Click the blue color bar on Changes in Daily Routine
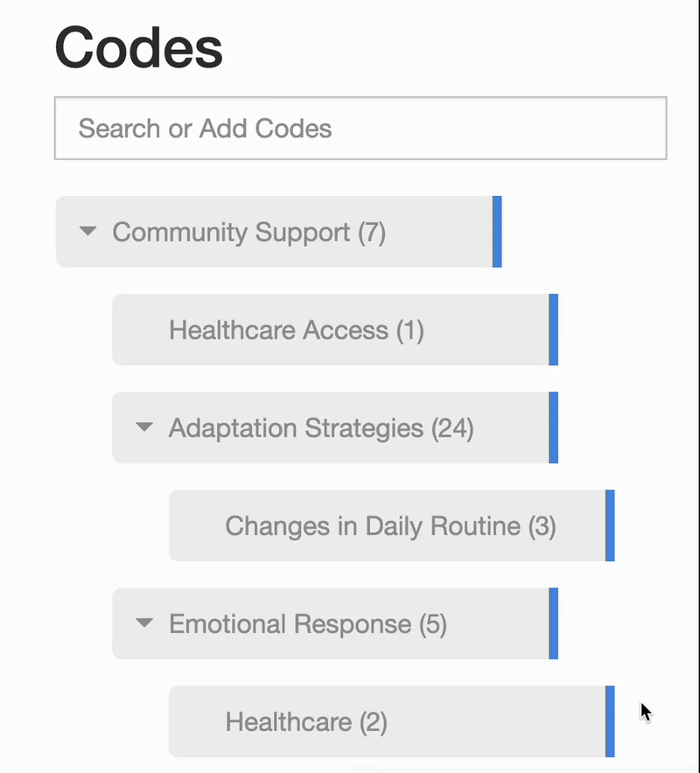 pyautogui.click(x=610, y=525)
